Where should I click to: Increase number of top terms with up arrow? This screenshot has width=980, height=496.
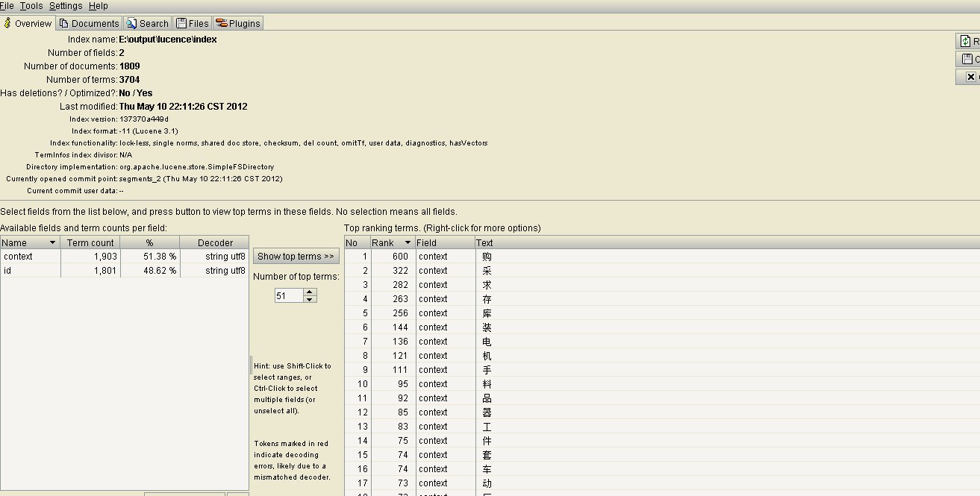310,292
